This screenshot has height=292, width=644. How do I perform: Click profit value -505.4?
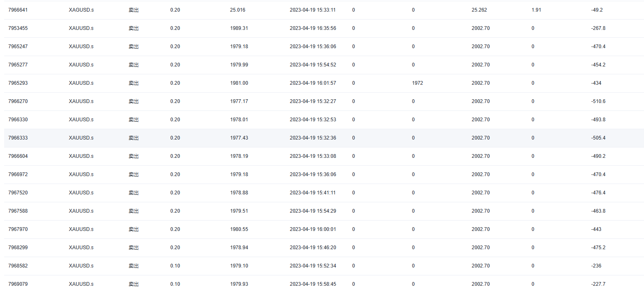[598, 138]
